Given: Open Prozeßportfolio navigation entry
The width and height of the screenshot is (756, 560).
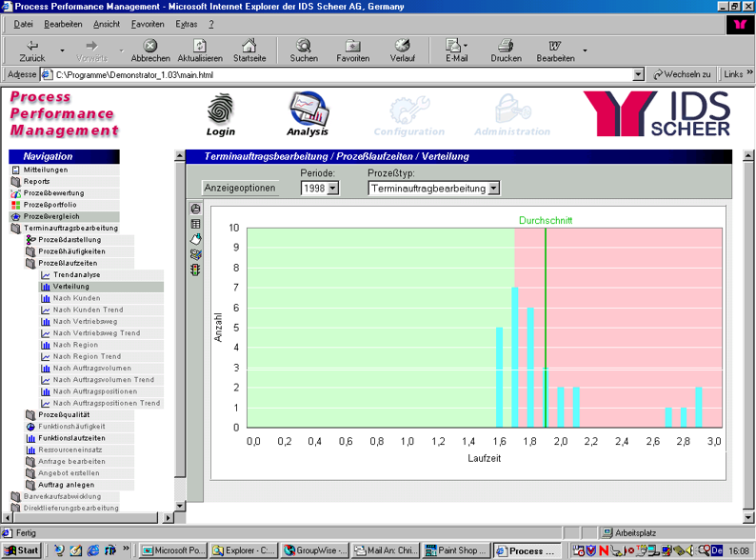Looking at the screenshot, I should tap(64, 205).
